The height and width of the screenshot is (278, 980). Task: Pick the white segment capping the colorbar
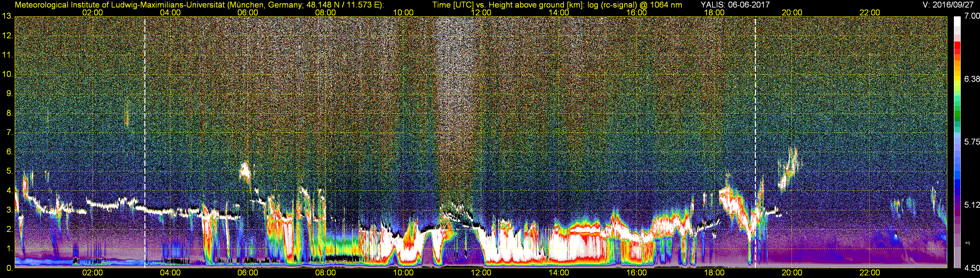point(957,21)
